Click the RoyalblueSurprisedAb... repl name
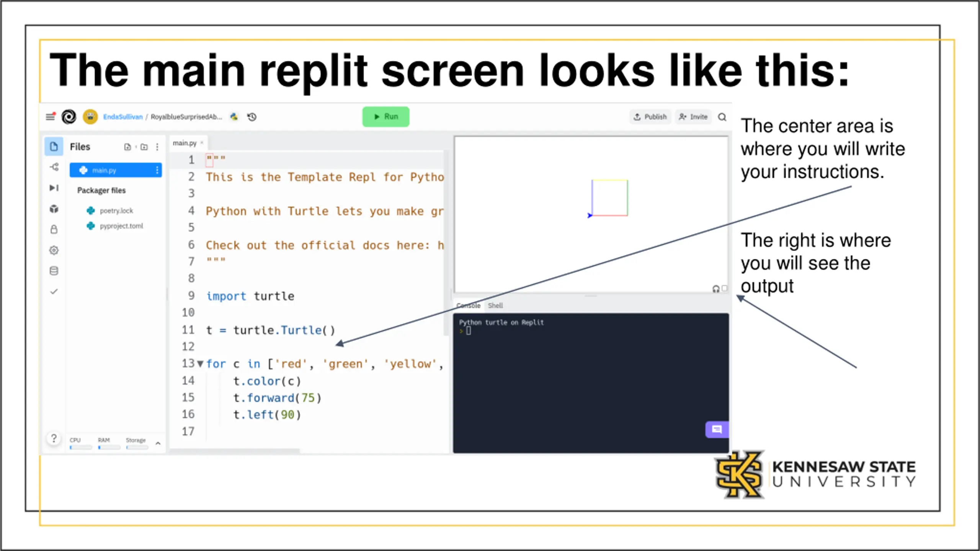This screenshot has width=980, height=551. coord(186,117)
